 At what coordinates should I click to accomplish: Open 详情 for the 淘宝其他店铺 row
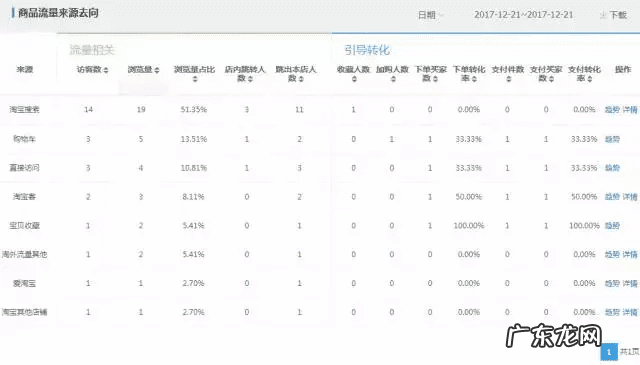click(630, 312)
